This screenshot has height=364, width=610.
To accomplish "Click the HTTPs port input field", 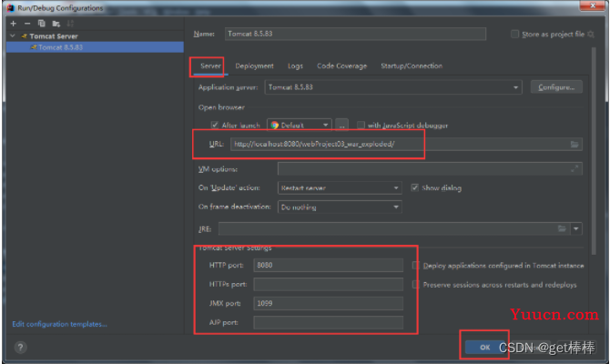I will 328,285.
